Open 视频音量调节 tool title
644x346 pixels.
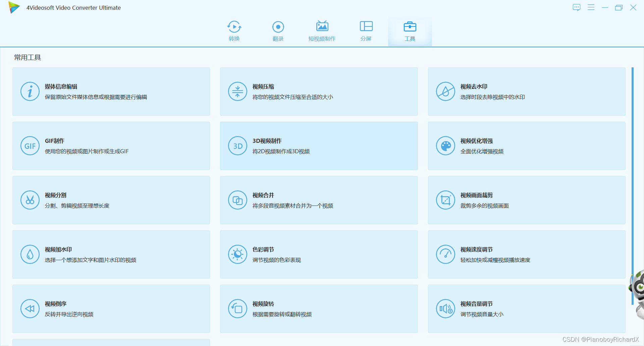click(476, 304)
